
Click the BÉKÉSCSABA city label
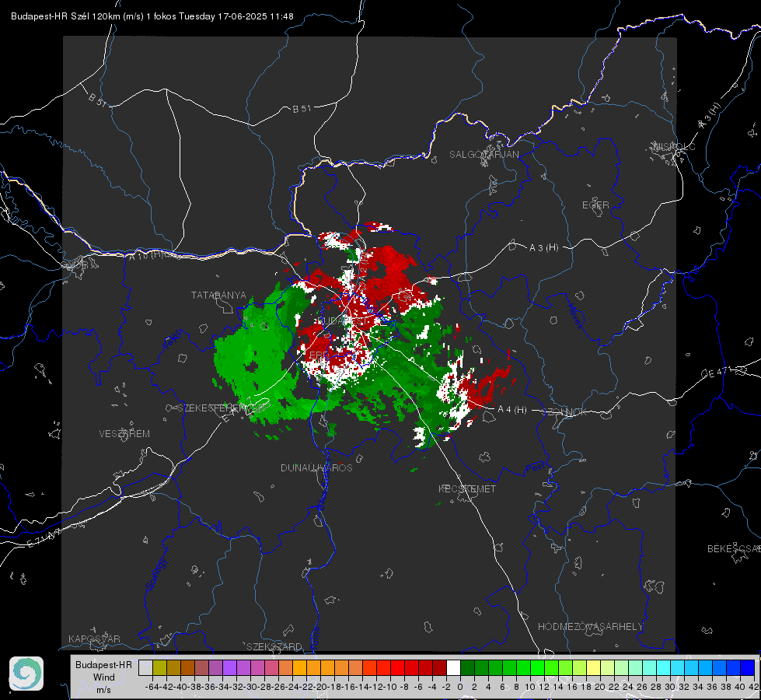pyautogui.click(x=734, y=548)
